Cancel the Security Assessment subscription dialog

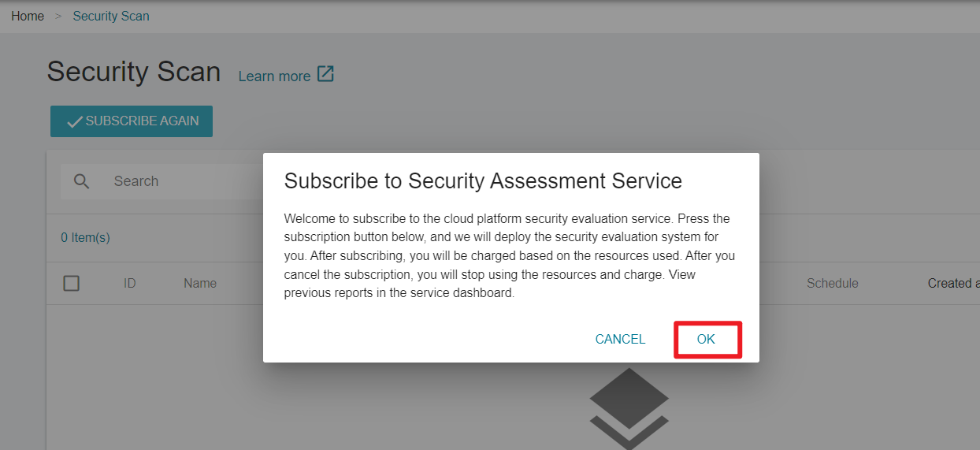click(620, 339)
